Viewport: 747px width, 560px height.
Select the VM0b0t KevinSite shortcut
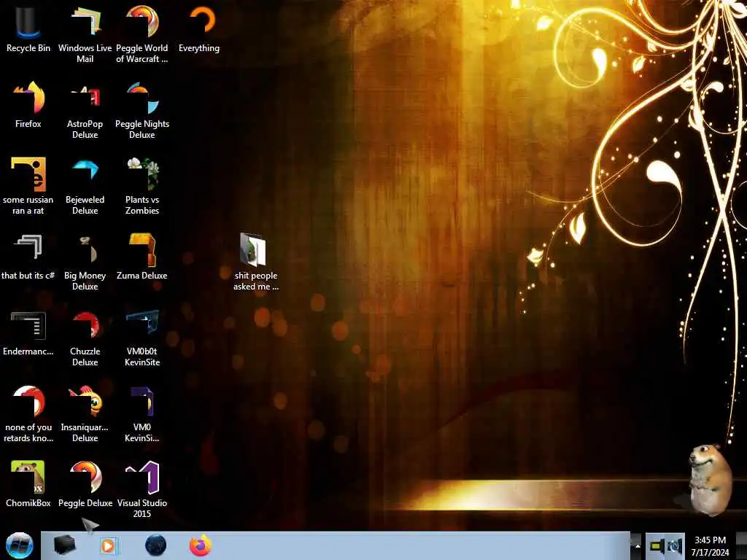click(142, 338)
